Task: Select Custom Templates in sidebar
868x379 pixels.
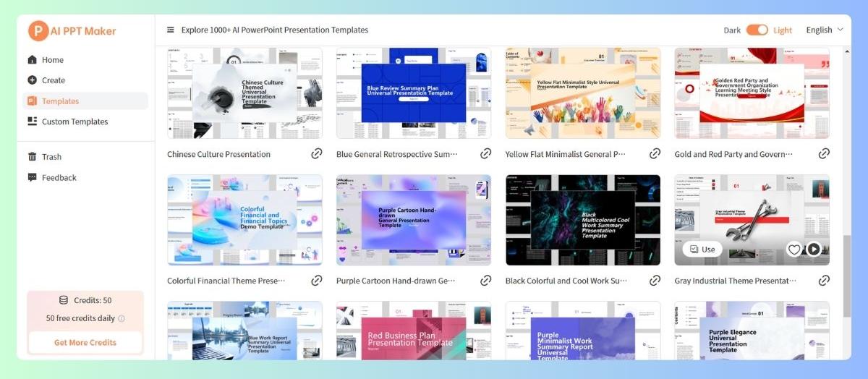Action: coord(75,122)
